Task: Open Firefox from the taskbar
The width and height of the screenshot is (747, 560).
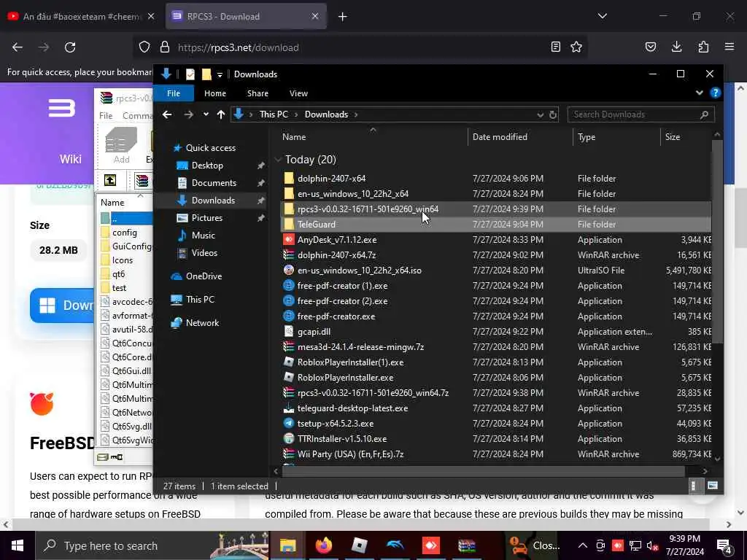Action: (x=323, y=545)
